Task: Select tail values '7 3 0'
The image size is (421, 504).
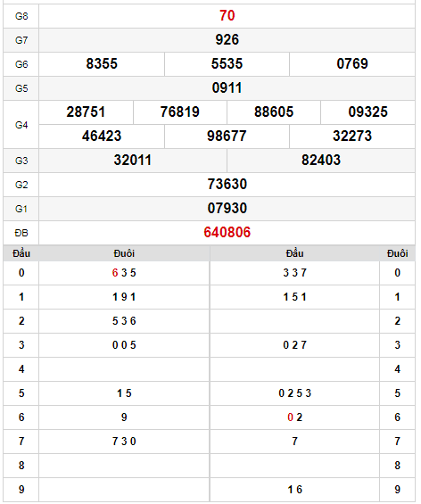Action: tap(124, 442)
